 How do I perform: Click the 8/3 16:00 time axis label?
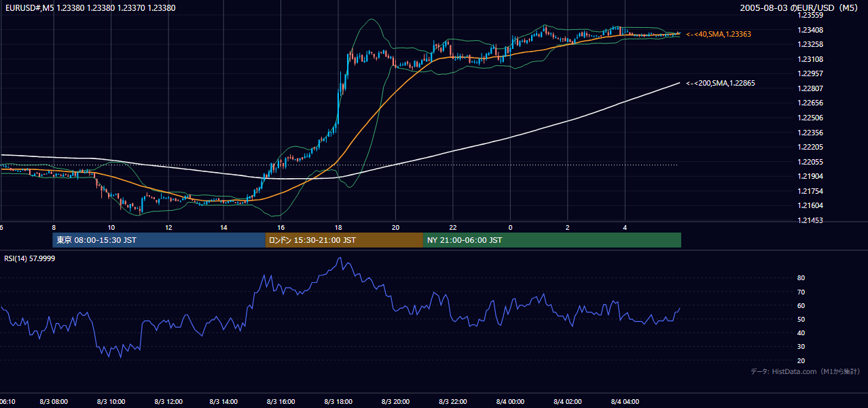pyautogui.click(x=281, y=402)
